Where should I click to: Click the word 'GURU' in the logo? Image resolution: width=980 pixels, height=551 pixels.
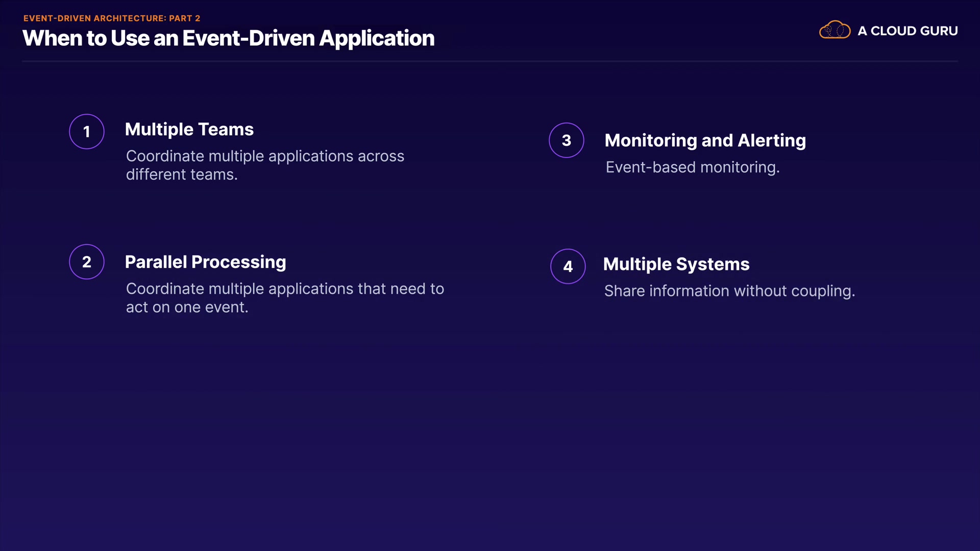(939, 31)
